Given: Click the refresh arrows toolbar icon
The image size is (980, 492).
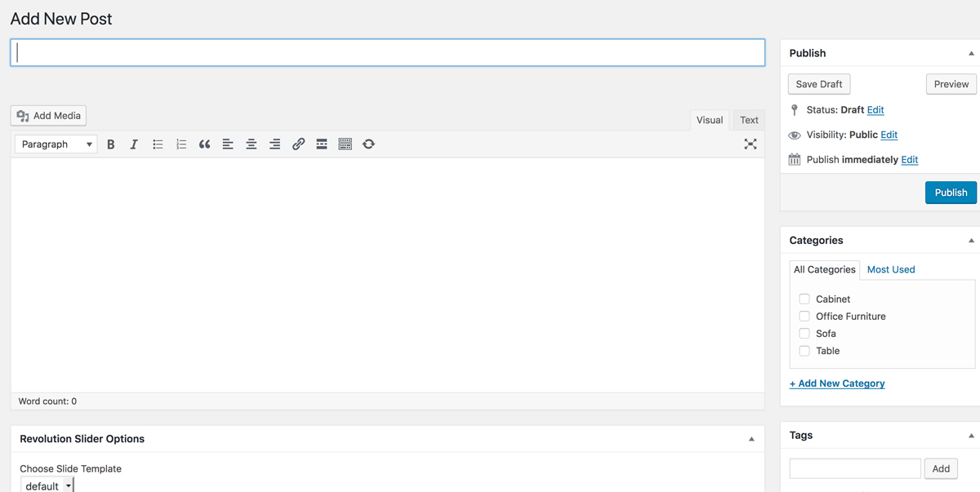Looking at the screenshot, I should pos(368,144).
